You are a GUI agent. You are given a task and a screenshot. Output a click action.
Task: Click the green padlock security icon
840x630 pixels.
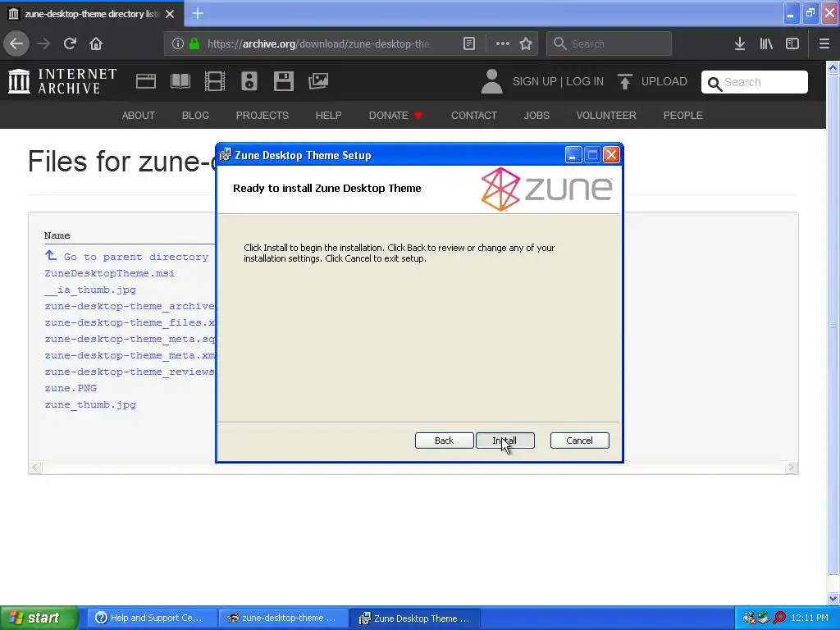[194, 44]
